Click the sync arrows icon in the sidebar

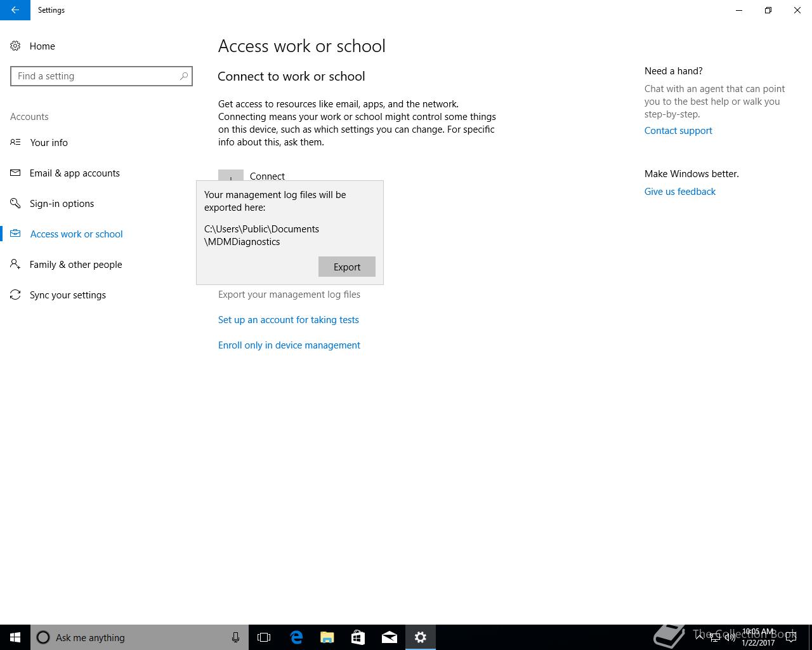15,295
